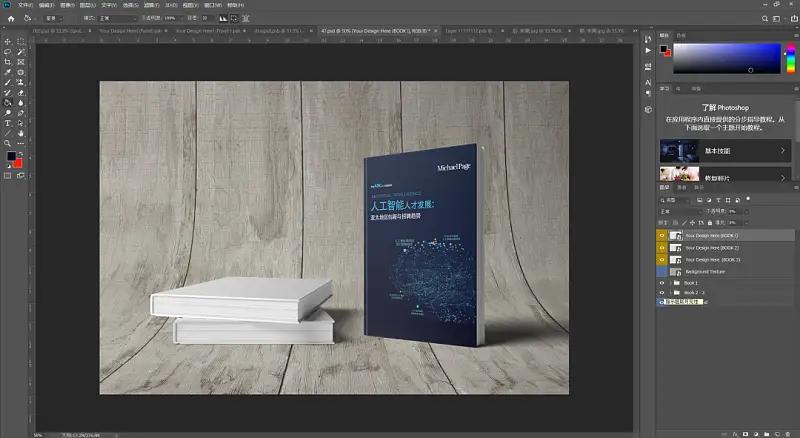Screen dimensions: 800x438
Task: Open layer blend mode dropdown
Action: (x=680, y=211)
